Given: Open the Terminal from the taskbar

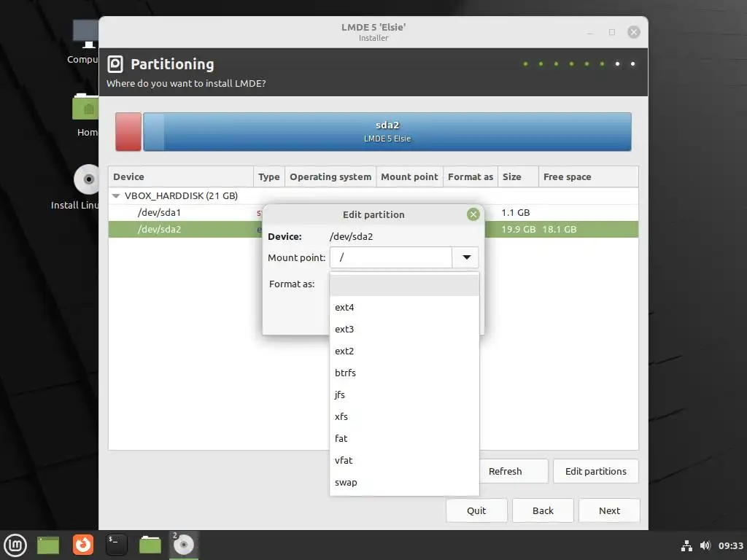Looking at the screenshot, I should coord(116,545).
